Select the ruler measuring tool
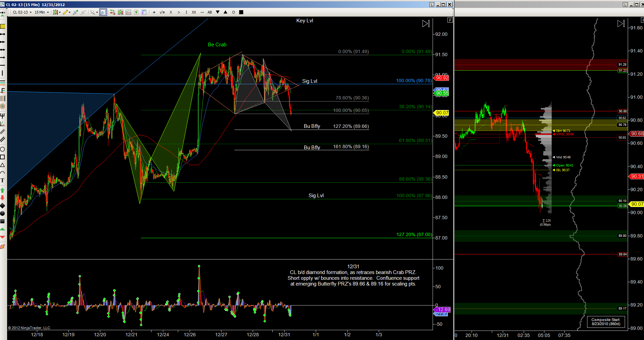The width and height of the screenshot is (644, 340). tap(2, 26)
